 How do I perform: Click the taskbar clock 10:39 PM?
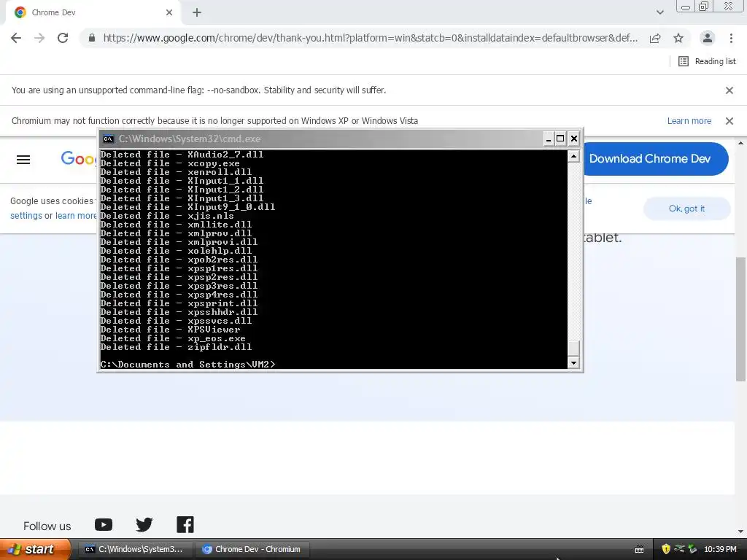click(x=720, y=549)
